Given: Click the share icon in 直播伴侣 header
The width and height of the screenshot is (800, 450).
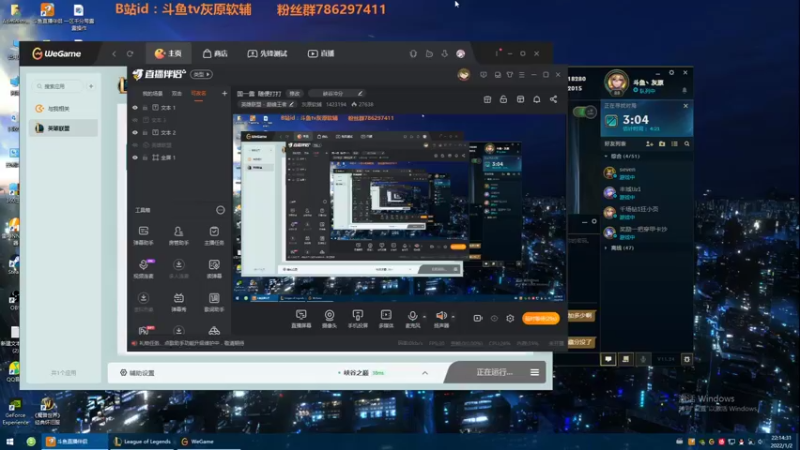Looking at the screenshot, I should 554,99.
